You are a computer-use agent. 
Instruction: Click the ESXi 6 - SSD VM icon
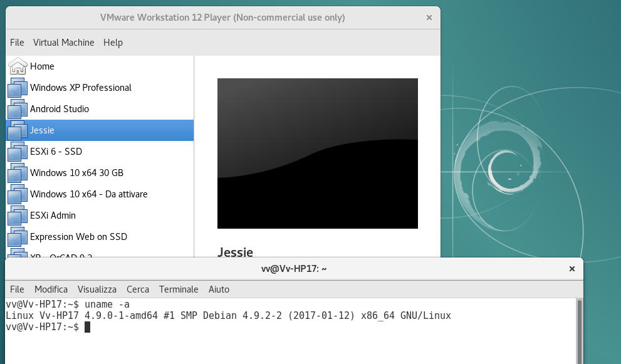click(x=18, y=152)
